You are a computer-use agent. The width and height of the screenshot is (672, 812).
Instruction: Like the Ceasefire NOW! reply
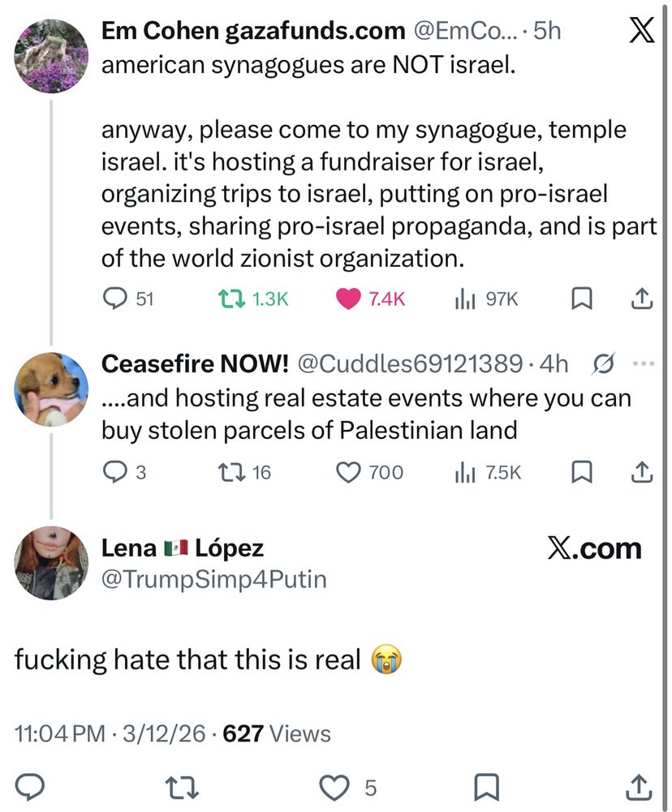(348, 472)
